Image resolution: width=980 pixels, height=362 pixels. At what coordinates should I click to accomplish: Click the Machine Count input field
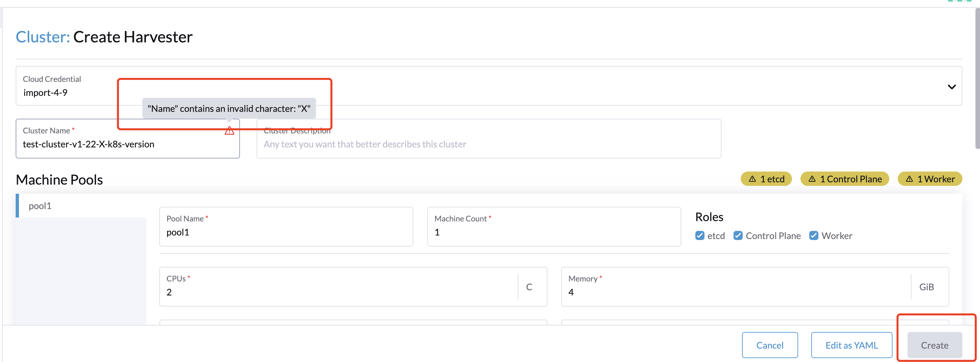554,232
